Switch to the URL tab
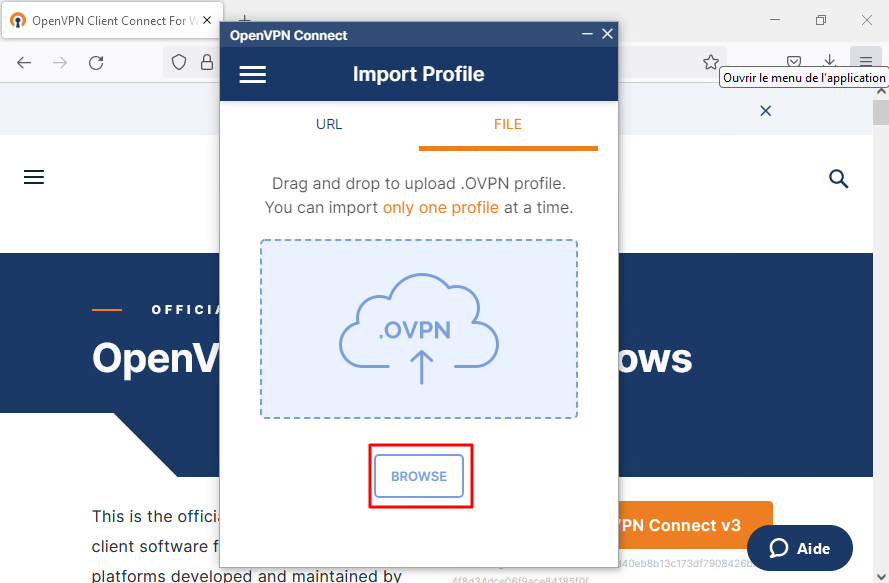The height and width of the screenshot is (583, 889). click(x=329, y=125)
